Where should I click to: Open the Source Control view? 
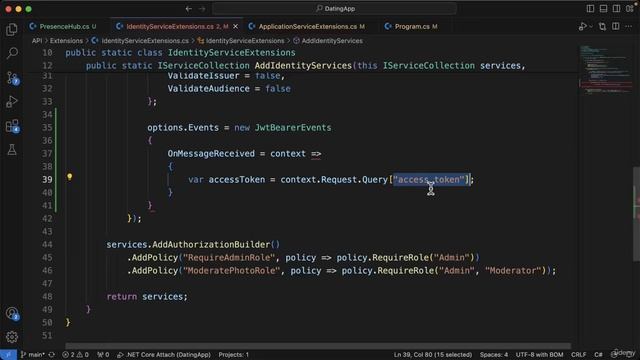pos(12,78)
